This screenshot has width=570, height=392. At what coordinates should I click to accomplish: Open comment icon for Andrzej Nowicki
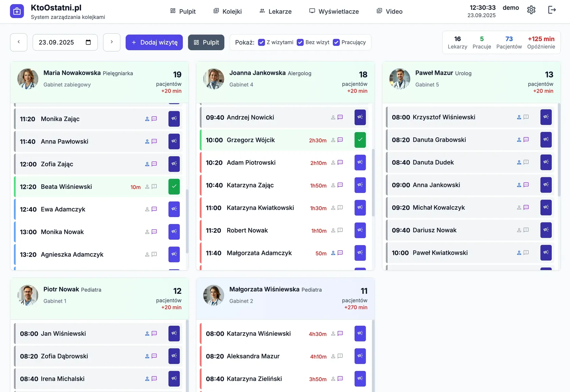point(340,117)
